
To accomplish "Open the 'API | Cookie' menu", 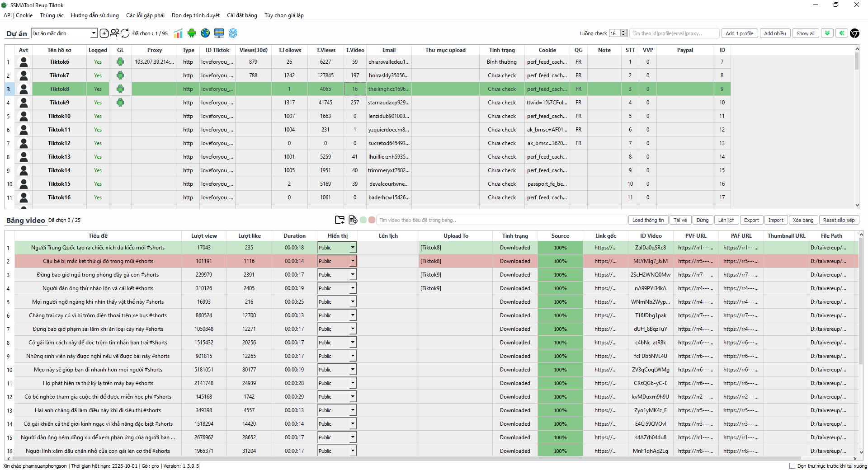I will coord(18,15).
